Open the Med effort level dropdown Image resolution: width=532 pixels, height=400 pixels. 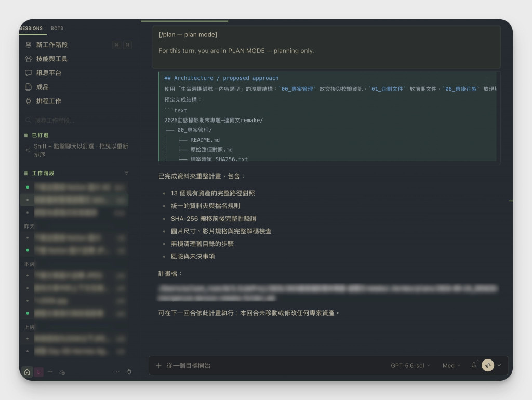click(x=451, y=365)
